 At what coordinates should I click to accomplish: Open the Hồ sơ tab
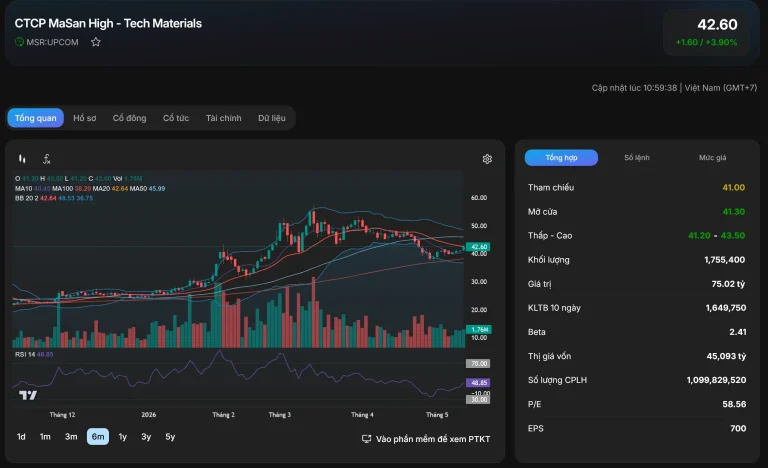point(85,118)
